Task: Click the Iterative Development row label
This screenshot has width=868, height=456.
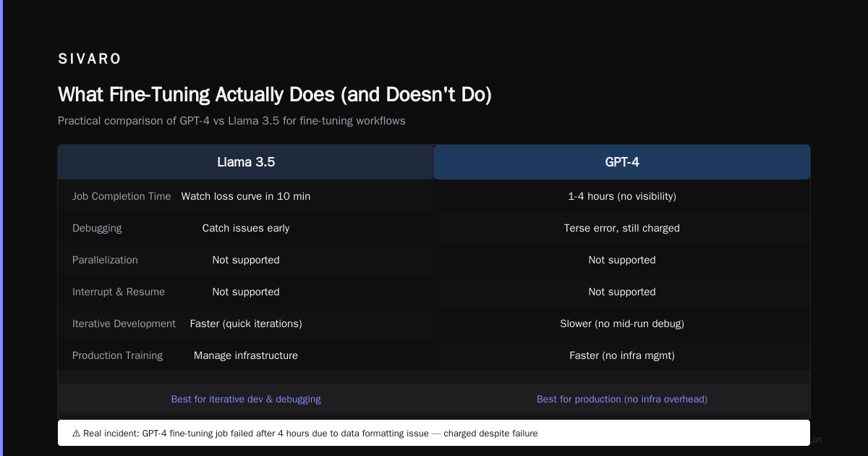Action: [x=124, y=324]
